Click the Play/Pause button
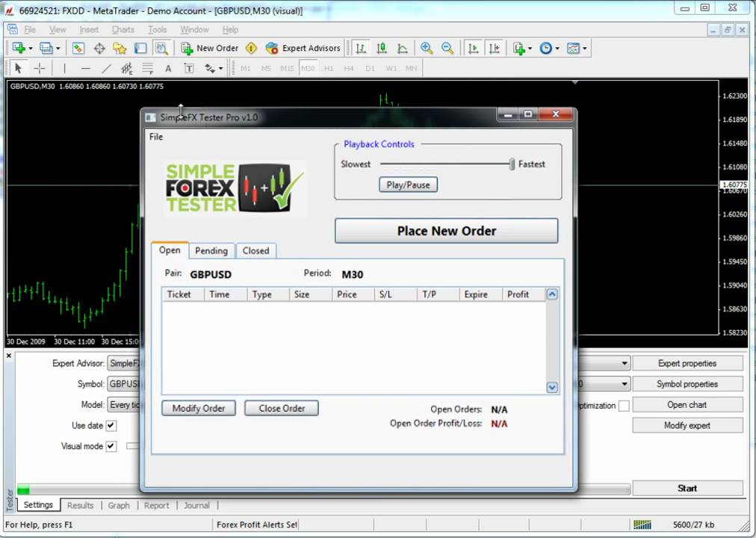Screen dimensions: 756x538 [408, 185]
